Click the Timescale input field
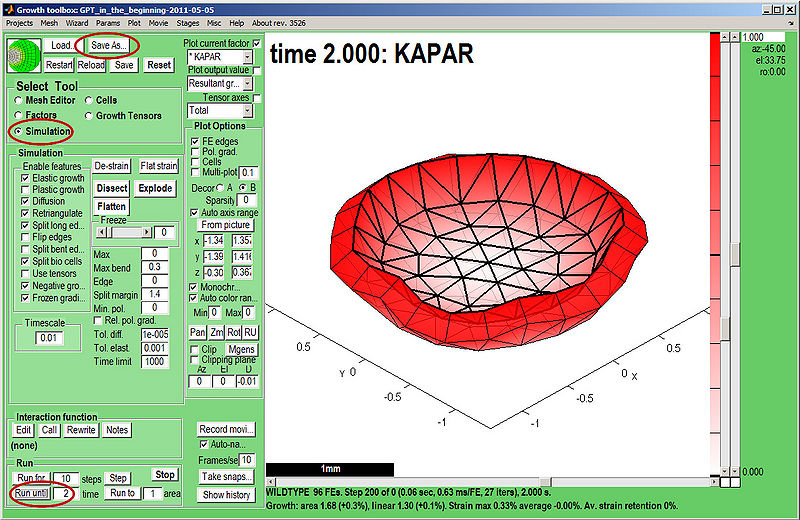Image resolution: width=800 pixels, height=520 pixels. click(x=48, y=338)
